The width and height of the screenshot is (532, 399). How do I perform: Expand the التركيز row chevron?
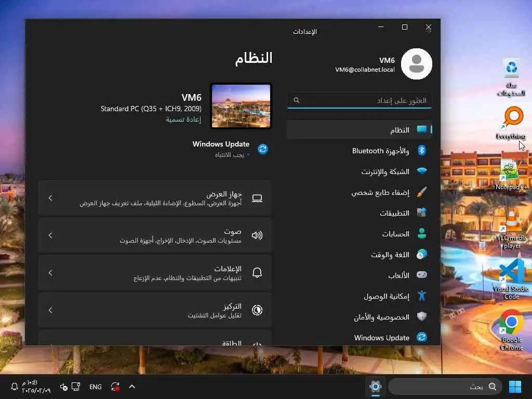coord(50,310)
